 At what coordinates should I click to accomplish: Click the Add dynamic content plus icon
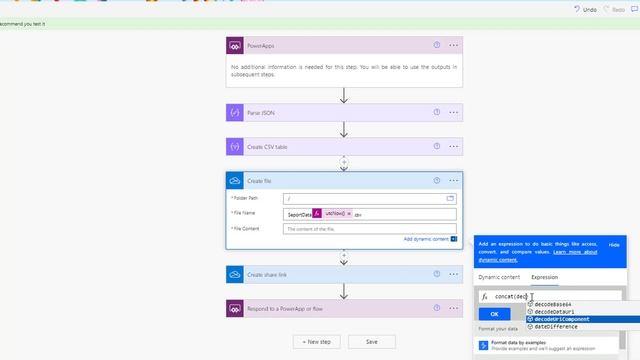(453, 239)
